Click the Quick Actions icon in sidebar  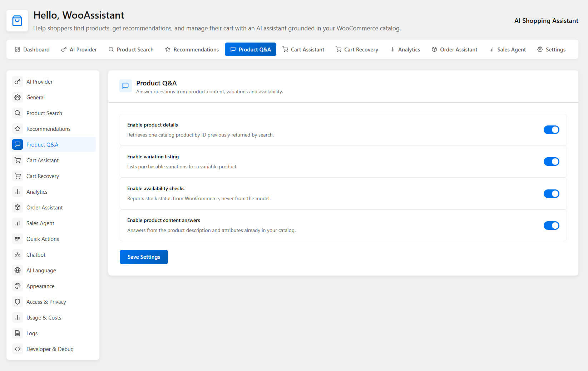(x=18, y=239)
